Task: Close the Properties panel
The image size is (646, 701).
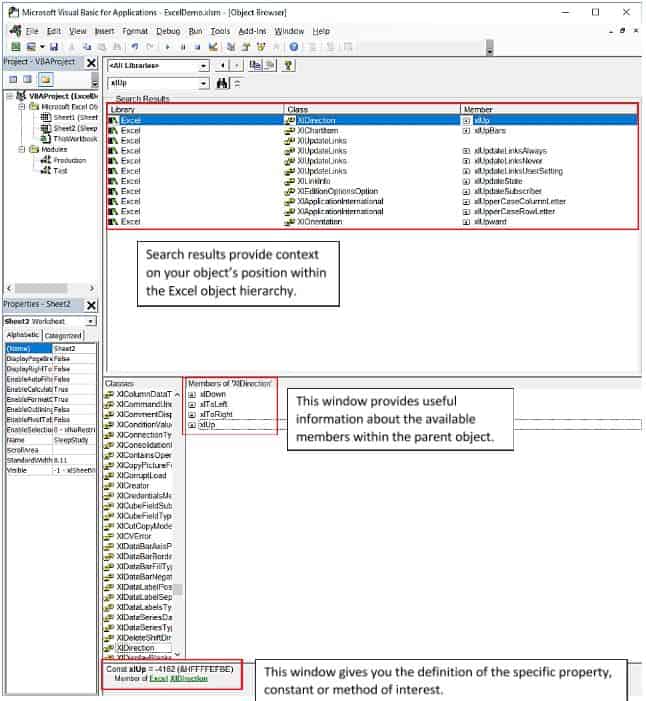Action: pyautogui.click(x=91, y=305)
